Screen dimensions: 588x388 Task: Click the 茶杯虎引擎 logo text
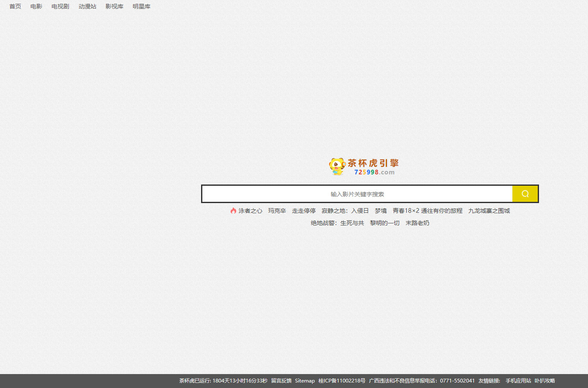(x=373, y=163)
